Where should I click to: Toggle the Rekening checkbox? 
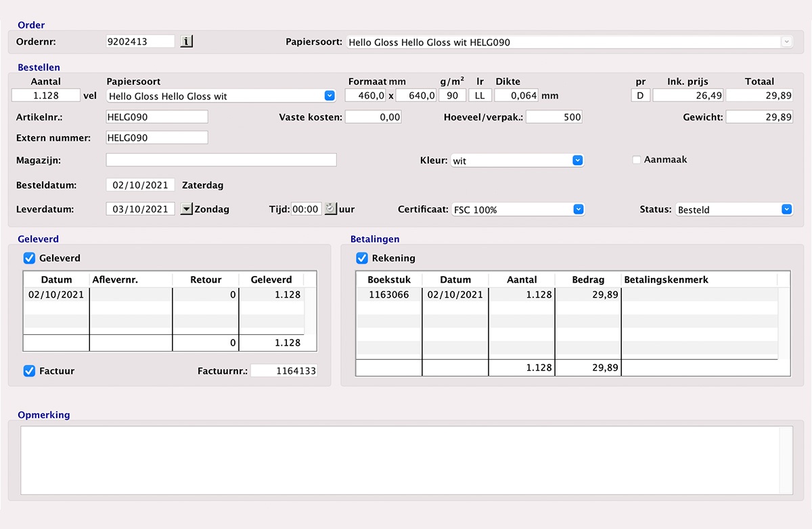coord(362,258)
